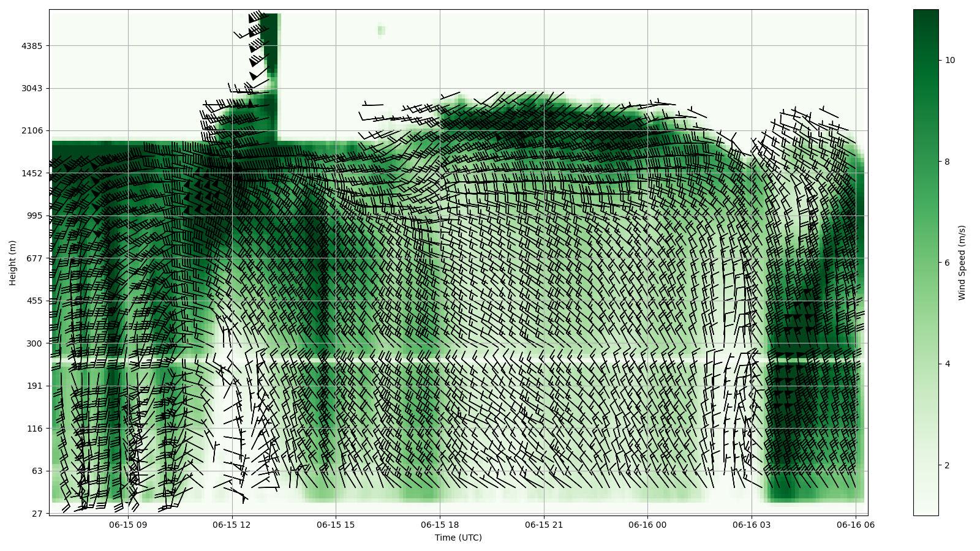Click the colorbar tick label 10
980x551 pixels.
coord(950,60)
